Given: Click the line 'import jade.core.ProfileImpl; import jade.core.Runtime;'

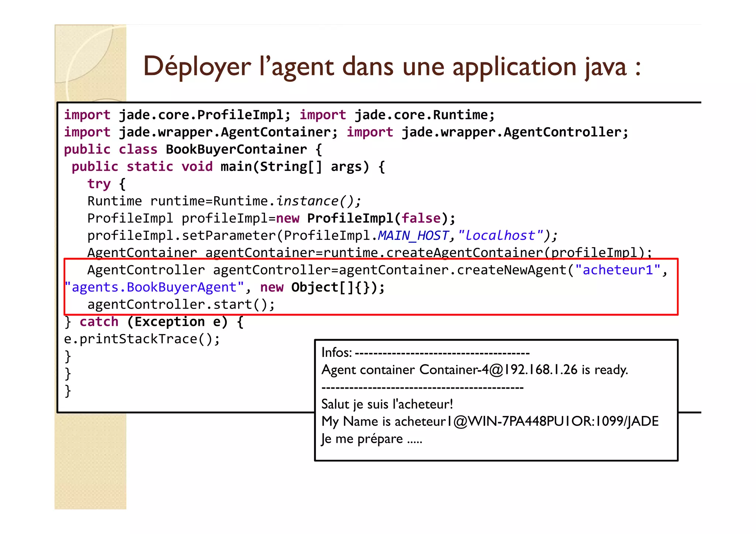Looking at the screenshot, I should coord(279,115).
